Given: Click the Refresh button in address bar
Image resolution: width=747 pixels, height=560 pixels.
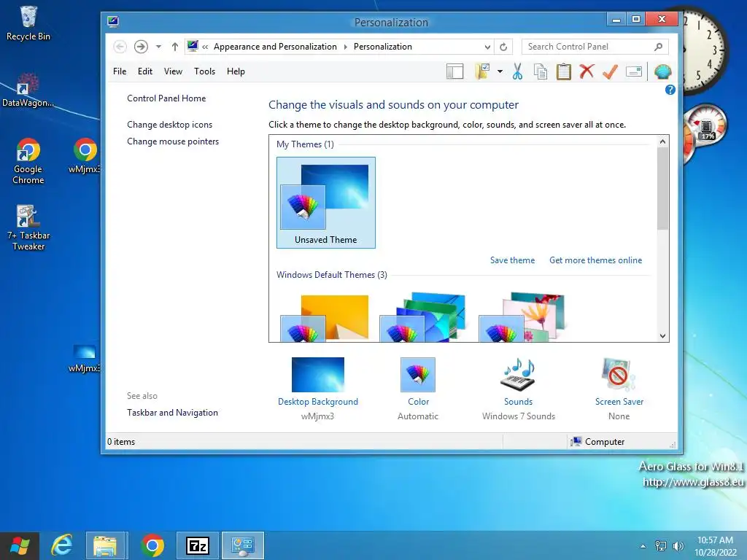Looking at the screenshot, I should [503, 47].
